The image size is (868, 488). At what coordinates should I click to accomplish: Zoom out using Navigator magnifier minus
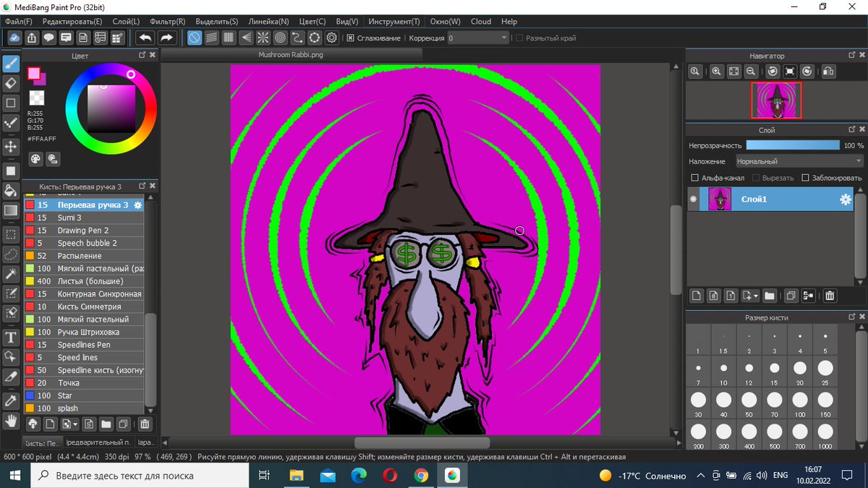752,72
